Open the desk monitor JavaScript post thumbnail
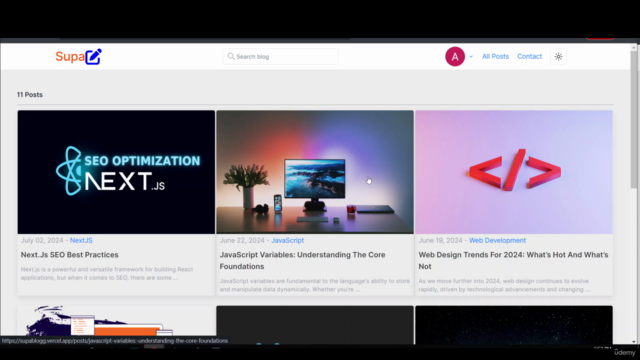Viewport: 640px width, 360px height. tap(315, 172)
